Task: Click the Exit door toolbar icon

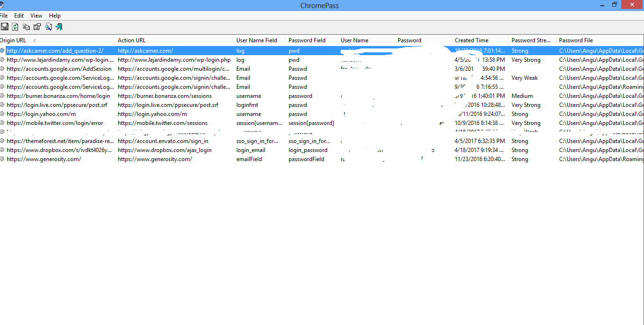Action: coord(59,27)
